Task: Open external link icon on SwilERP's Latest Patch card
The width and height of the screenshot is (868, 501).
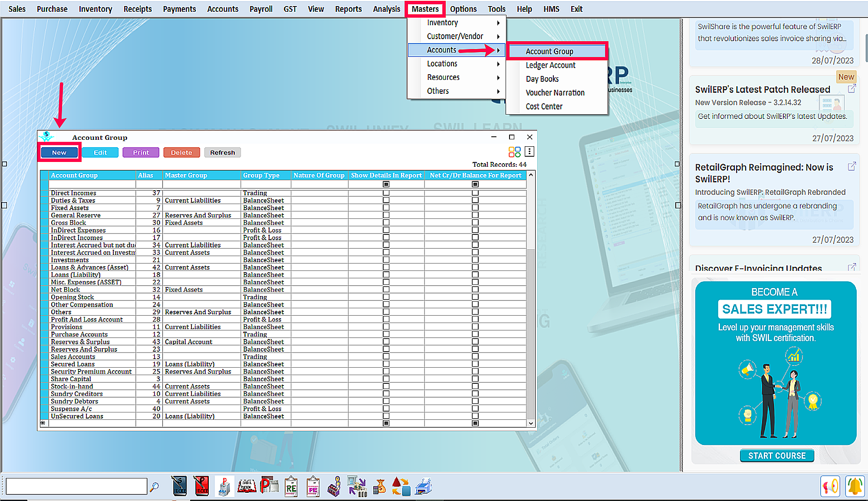Action: pyautogui.click(x=852, y=89)
